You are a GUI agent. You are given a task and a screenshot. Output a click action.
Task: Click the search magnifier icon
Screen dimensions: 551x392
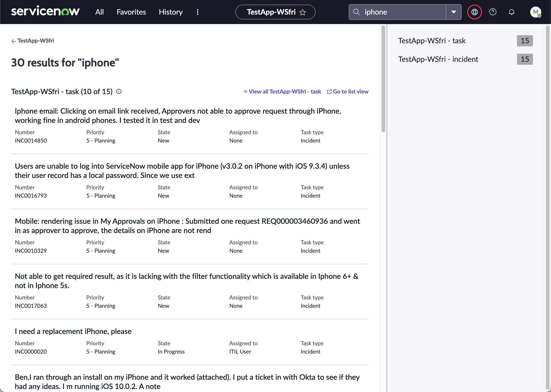point(356,12)
